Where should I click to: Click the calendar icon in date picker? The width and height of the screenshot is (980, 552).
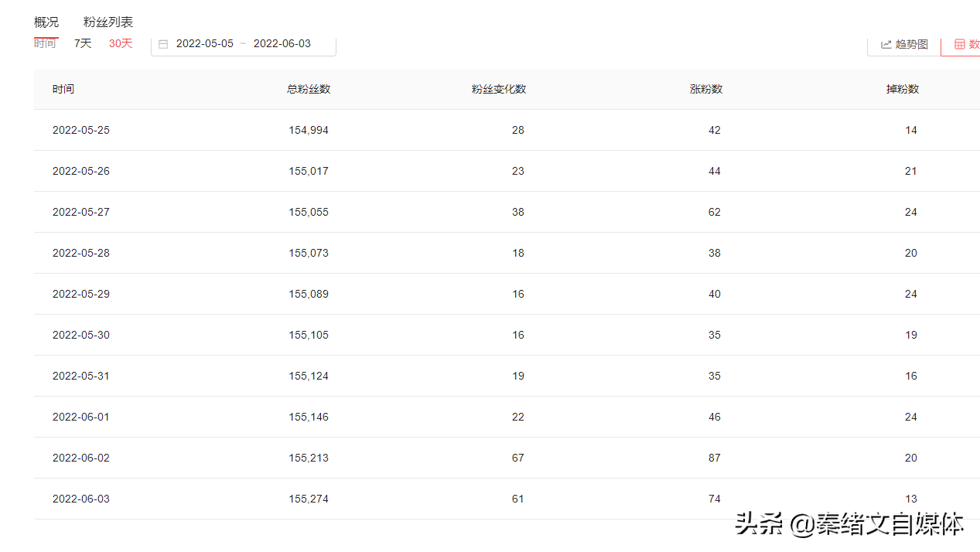[163, 44]
